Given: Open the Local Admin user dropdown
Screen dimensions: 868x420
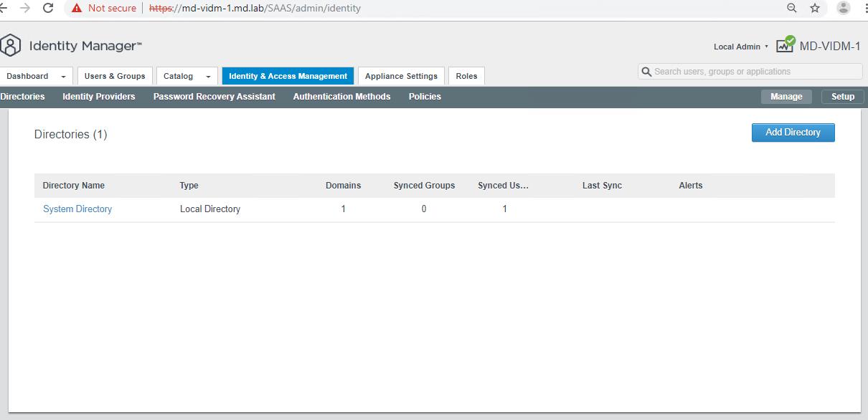Looking at the screenshot, I should 741,47.
